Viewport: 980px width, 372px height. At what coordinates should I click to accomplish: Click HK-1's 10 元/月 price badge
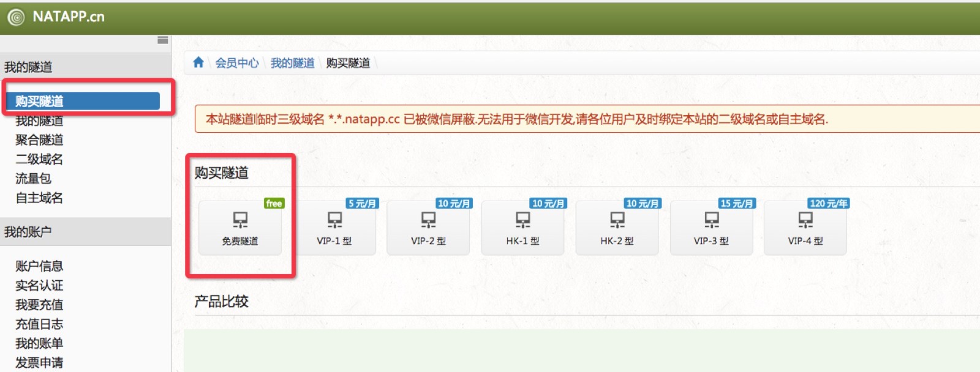coord(548,203)
